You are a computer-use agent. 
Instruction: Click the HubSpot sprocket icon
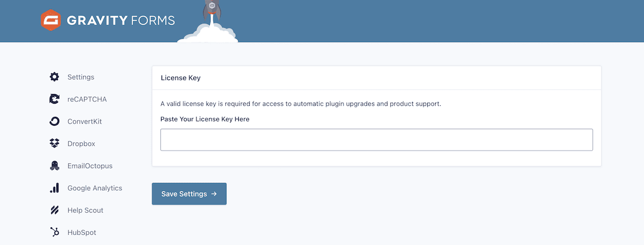(54, 232)
